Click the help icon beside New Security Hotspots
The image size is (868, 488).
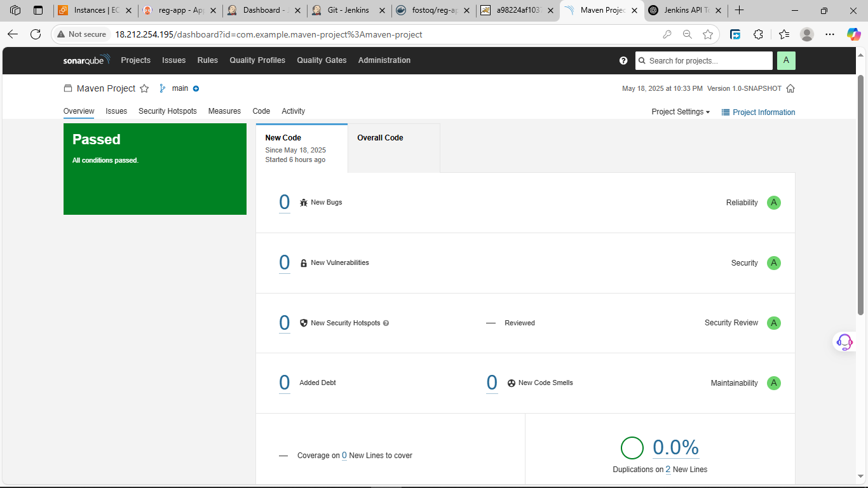[386, 323]
